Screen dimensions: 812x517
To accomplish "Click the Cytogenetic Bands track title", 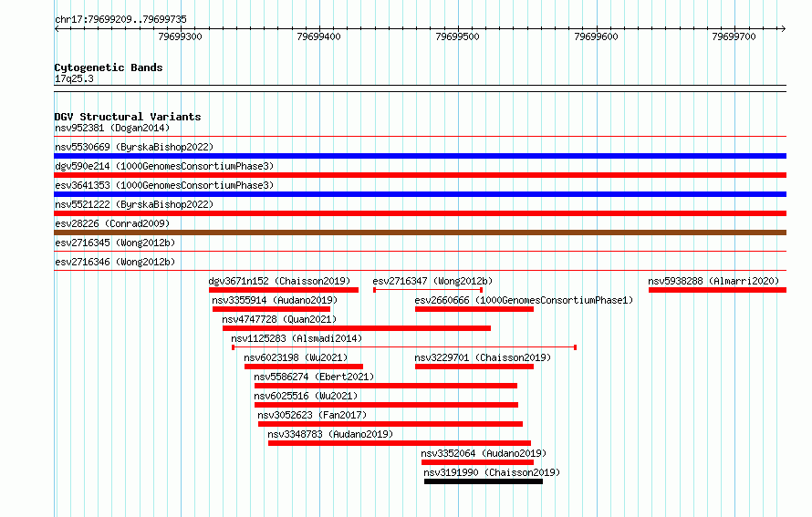I will point(109,67).
